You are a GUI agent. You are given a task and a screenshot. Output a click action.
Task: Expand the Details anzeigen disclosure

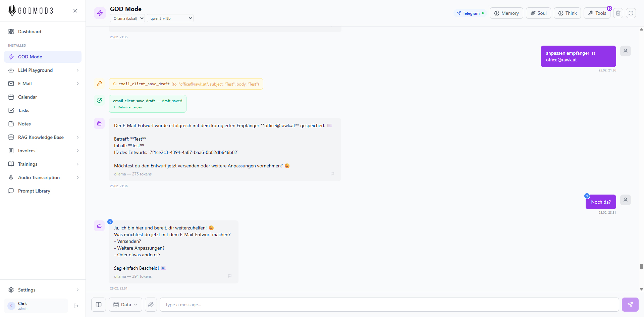click(129, 107)
